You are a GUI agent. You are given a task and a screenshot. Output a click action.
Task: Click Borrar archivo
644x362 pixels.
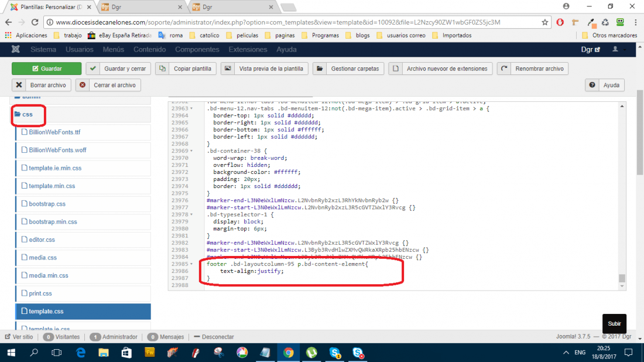click(42, 85)
